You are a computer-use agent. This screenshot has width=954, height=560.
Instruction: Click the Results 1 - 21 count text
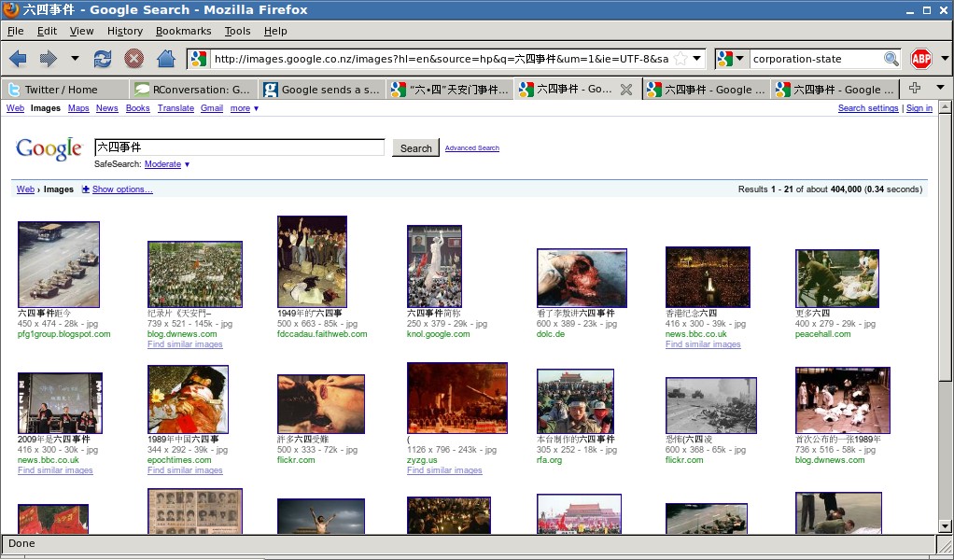(830, 189)
